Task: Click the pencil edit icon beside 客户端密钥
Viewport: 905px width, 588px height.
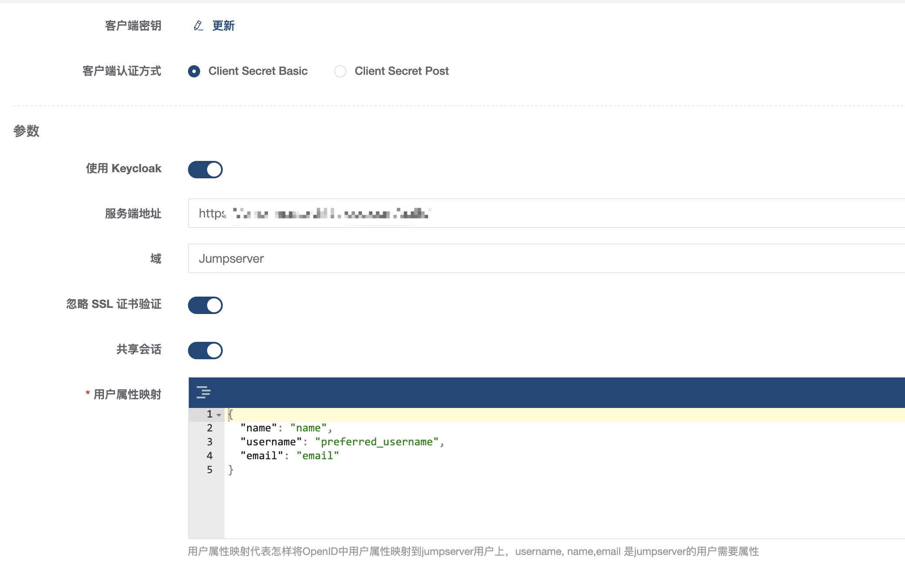Action: coord(198,26)
